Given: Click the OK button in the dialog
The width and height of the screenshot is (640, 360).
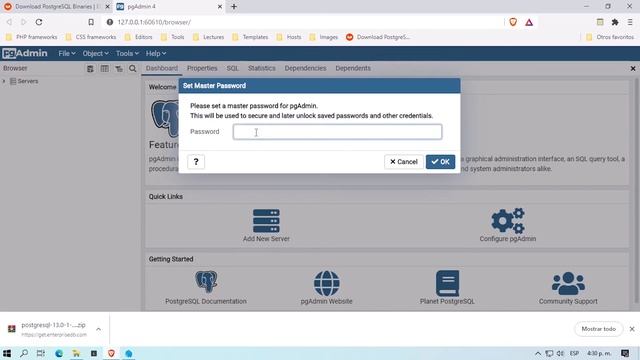Looking at the screenshot, I should (x=440, y=162).
